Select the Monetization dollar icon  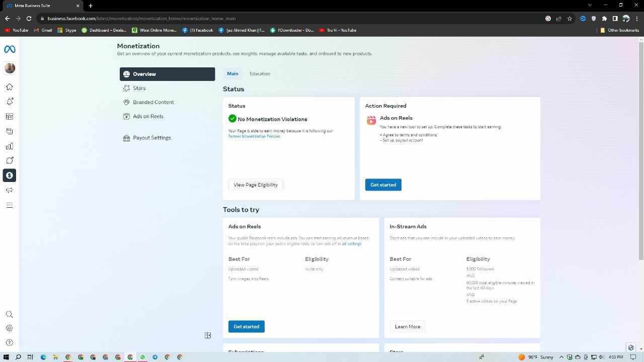[10, 175]
